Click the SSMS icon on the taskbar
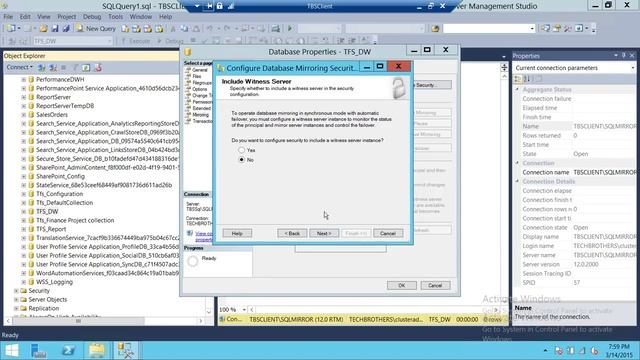Screen dimensions: 640x360 coord(125,350)
